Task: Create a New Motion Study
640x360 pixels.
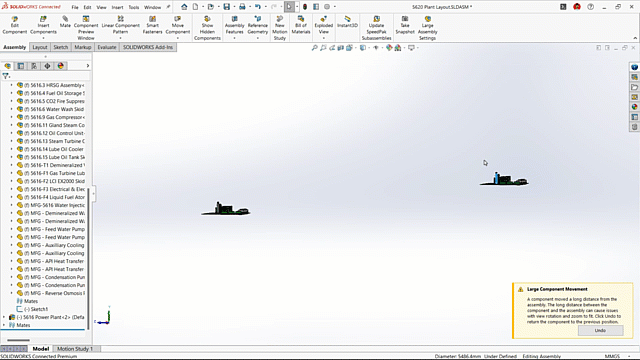Action: (x=280, y=28)
